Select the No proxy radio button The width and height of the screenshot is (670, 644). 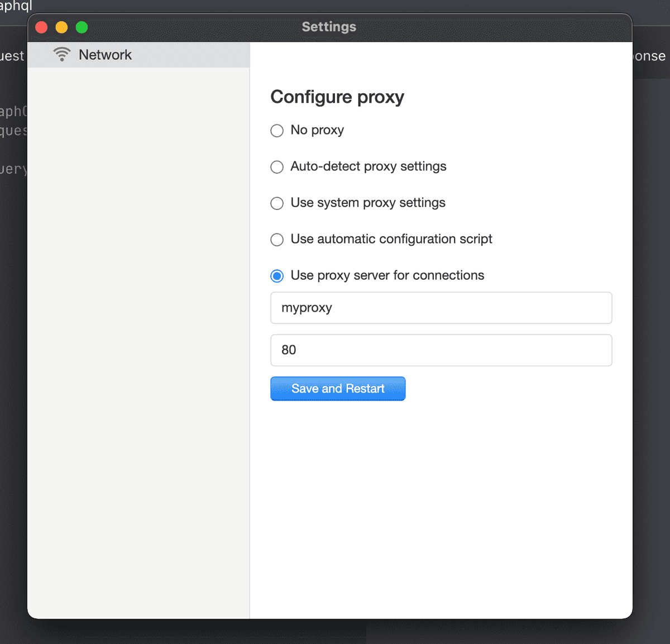click(277, 131)
